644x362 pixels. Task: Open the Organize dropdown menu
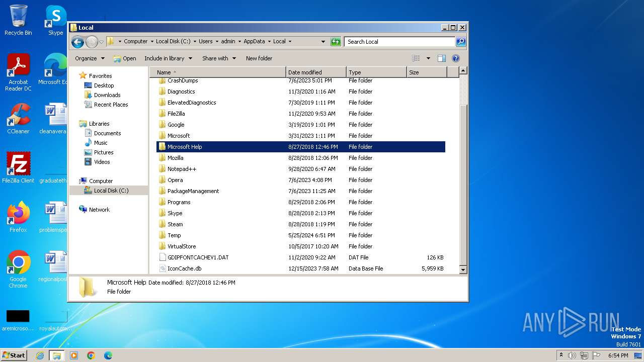[90, 58]
